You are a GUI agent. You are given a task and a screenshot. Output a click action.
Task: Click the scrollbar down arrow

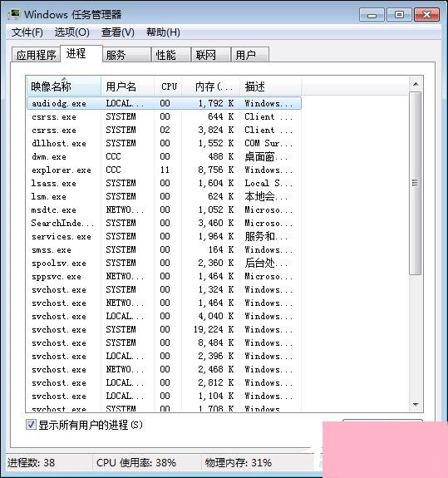click(416, 405)
